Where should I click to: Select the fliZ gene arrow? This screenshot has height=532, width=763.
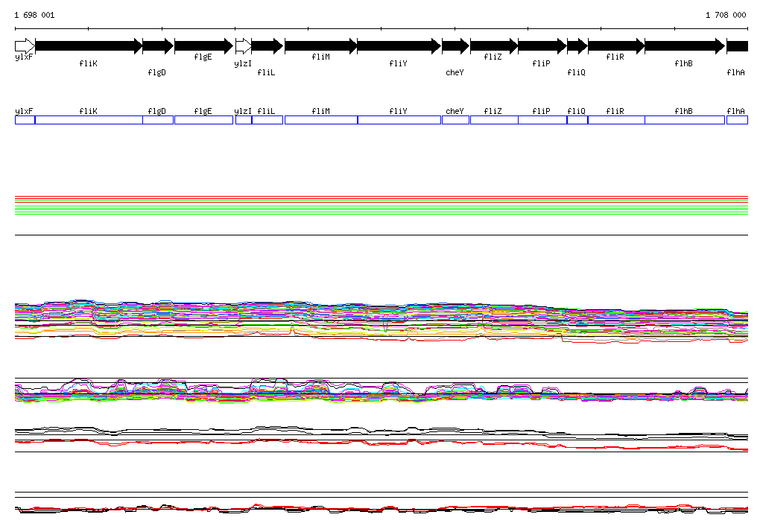(494, 46)
